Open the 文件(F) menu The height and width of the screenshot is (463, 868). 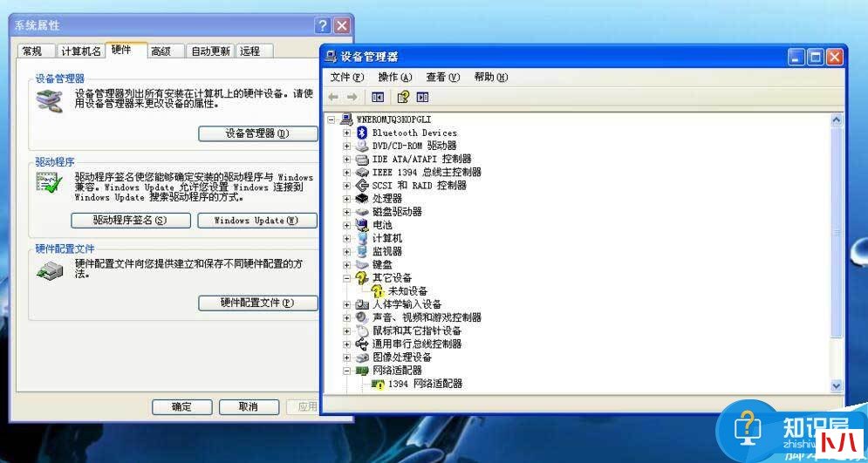pyautogui.click(x=347, y=78)
